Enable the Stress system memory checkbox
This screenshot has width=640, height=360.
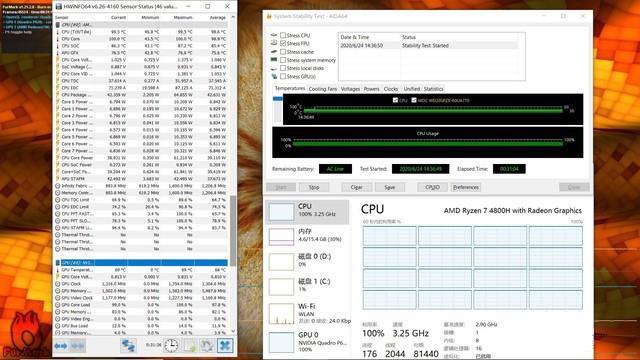pos(283,60)
